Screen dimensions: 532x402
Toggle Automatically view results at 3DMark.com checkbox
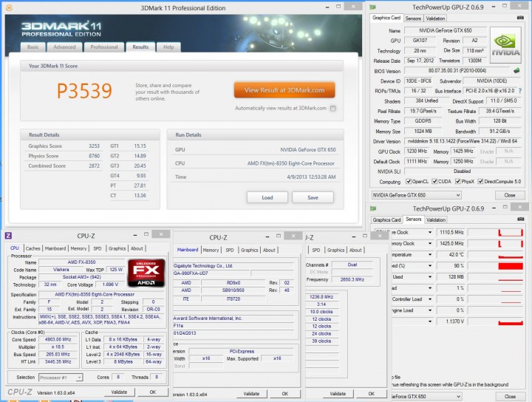[x=332, y=108]
